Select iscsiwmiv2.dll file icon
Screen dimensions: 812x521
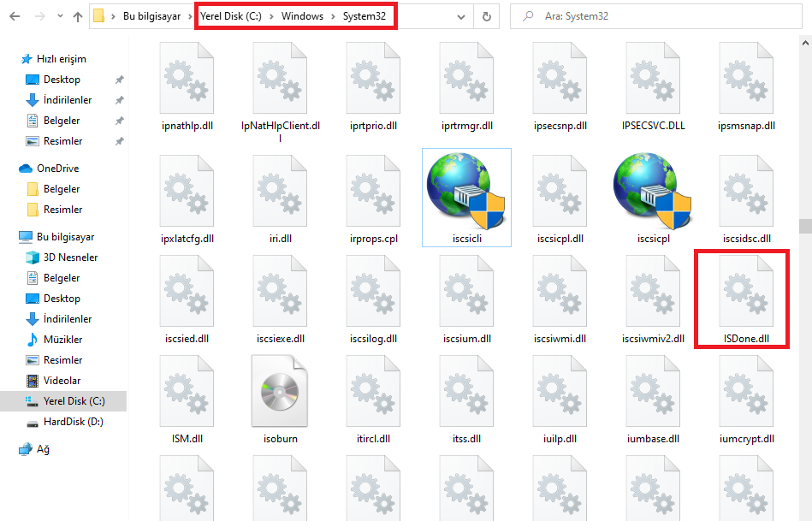click(x=653, y=291)
